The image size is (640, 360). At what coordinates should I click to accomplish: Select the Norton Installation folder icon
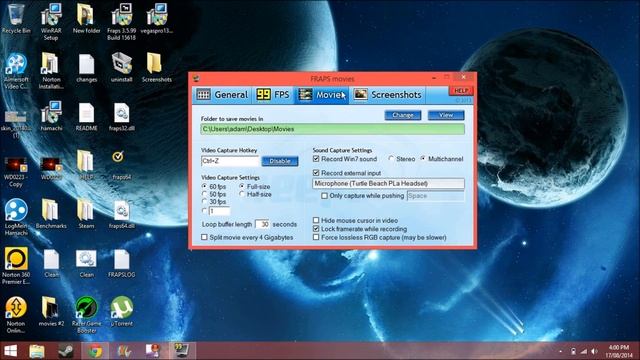click(x=51, y=71)
